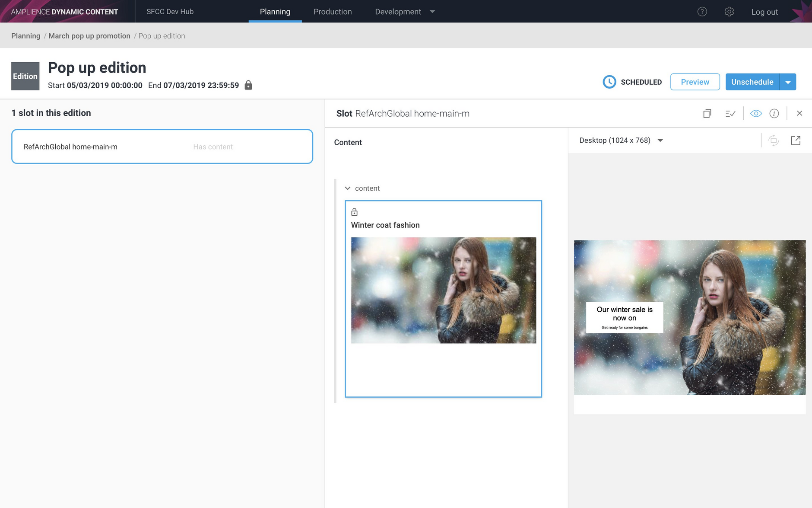Click the Edition badge tile
Image resolution: width=812 pixels, height=508 pixels.
(25, 76)
